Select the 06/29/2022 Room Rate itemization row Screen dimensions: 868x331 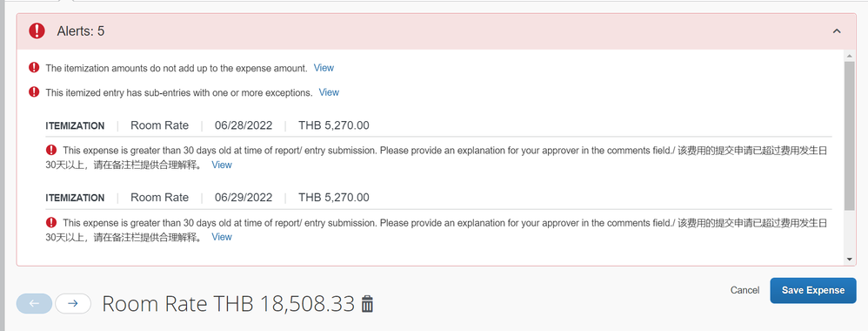(438, 198)
